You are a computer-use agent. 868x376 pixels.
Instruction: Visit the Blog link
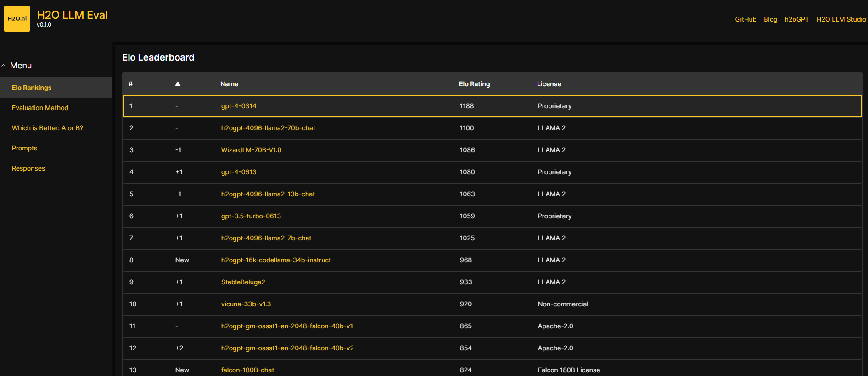point(770,19)
